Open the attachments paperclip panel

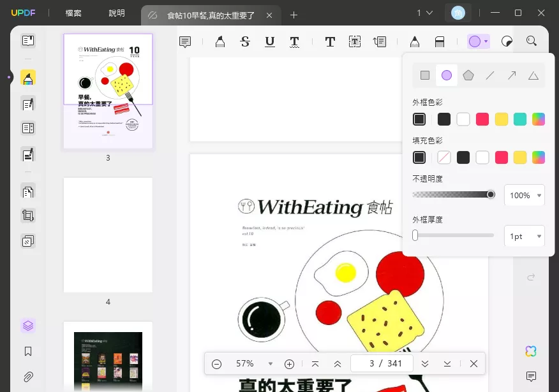(28, 377)
